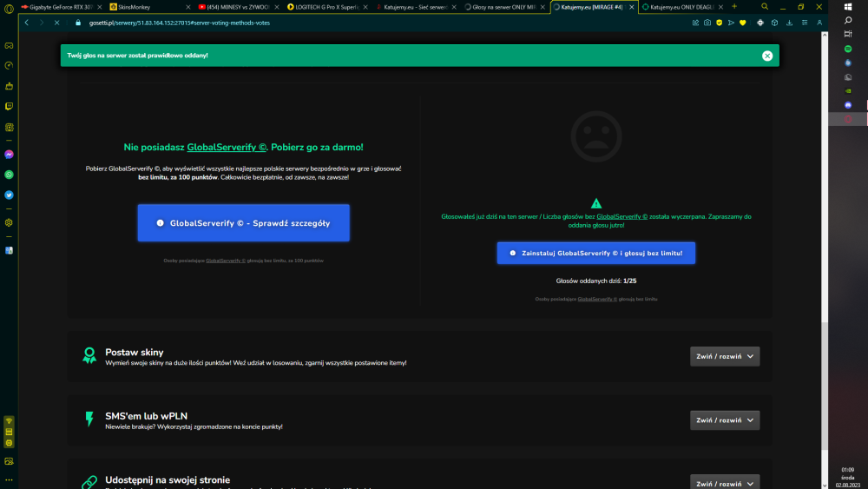Expand the SMS'em lub wPLN section
The height and width of the screenshot is (489, 868).
[725, 420]
